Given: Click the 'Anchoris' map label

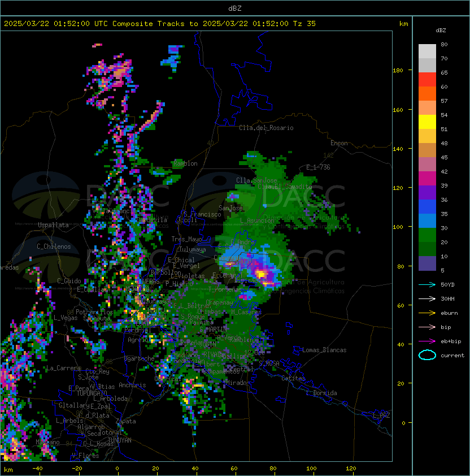Looking at the screenshot, I should (132, 385).
